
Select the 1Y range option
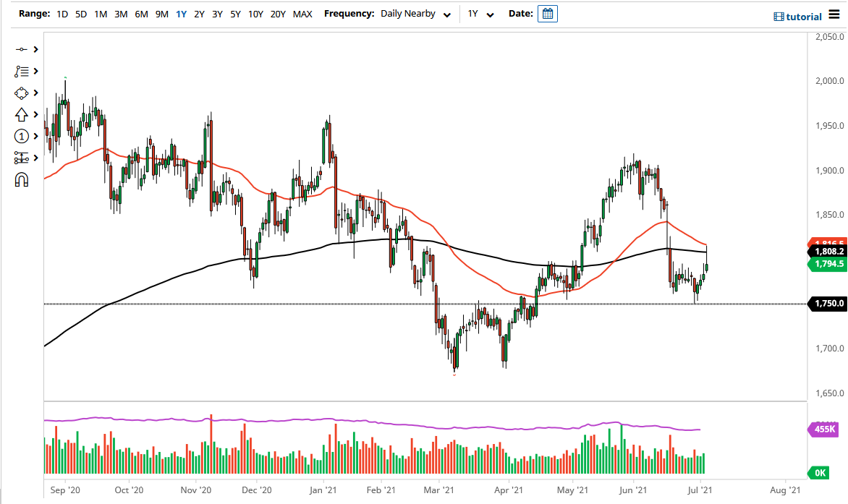pyautogui.click(x=181, y=14)
